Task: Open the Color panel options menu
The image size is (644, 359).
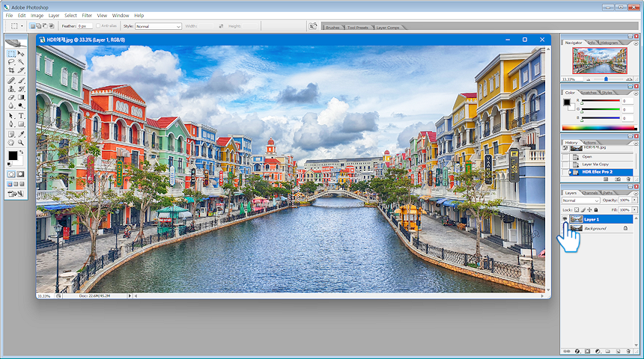Action: point(636,93)
